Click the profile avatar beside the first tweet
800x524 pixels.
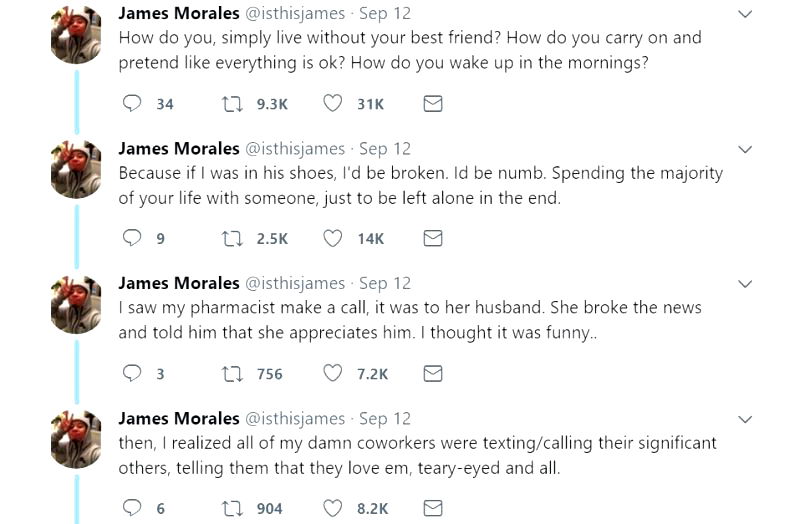coord(76,35)
